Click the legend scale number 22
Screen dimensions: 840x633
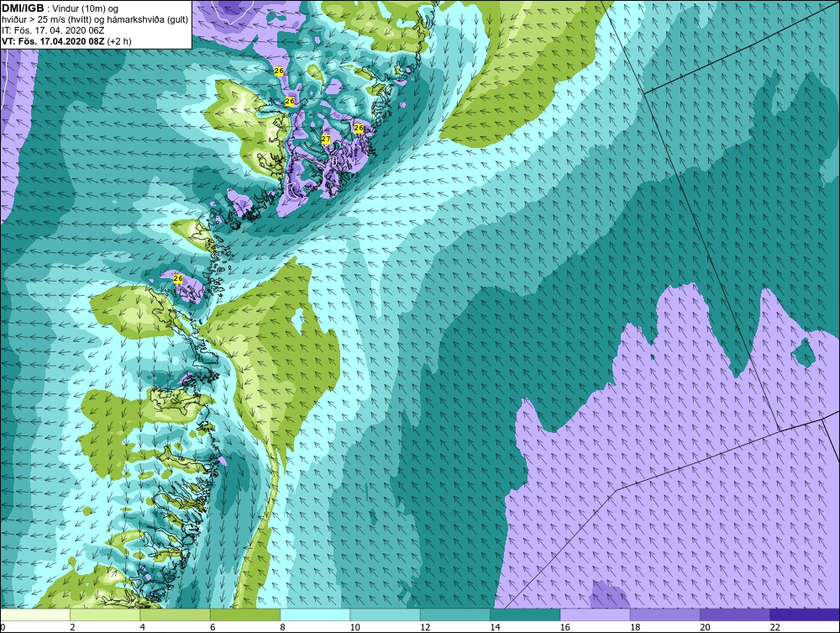coord(775,627)
